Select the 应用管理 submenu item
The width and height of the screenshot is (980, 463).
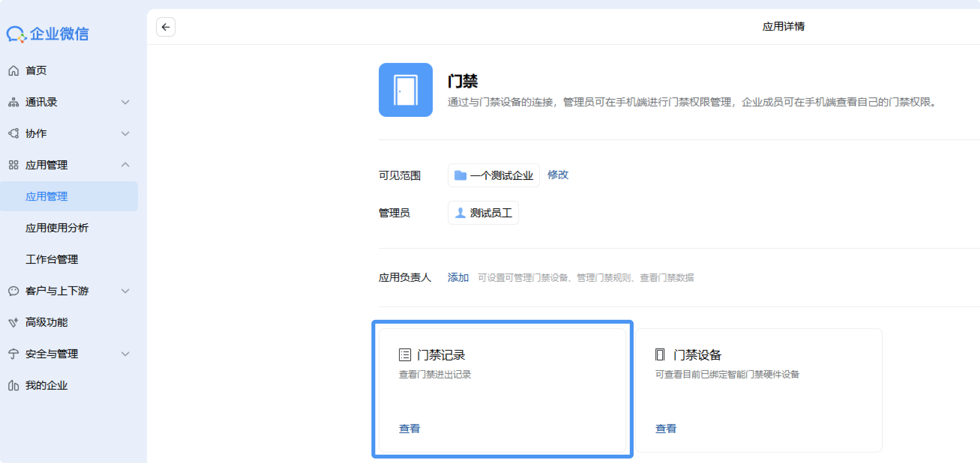pos(69,197)
